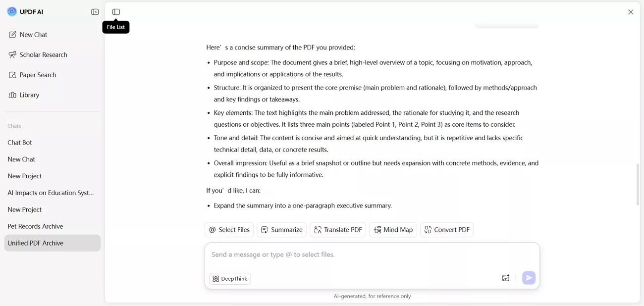
Task: Open the Pet Records Archive chat
Action: click(x=35, y=226)
